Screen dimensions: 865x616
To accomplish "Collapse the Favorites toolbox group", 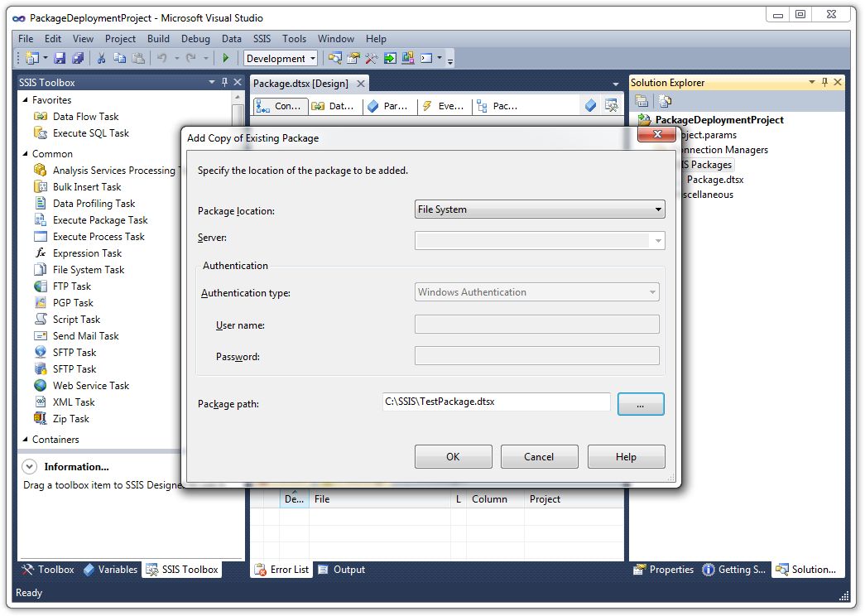I will point(26,100).
